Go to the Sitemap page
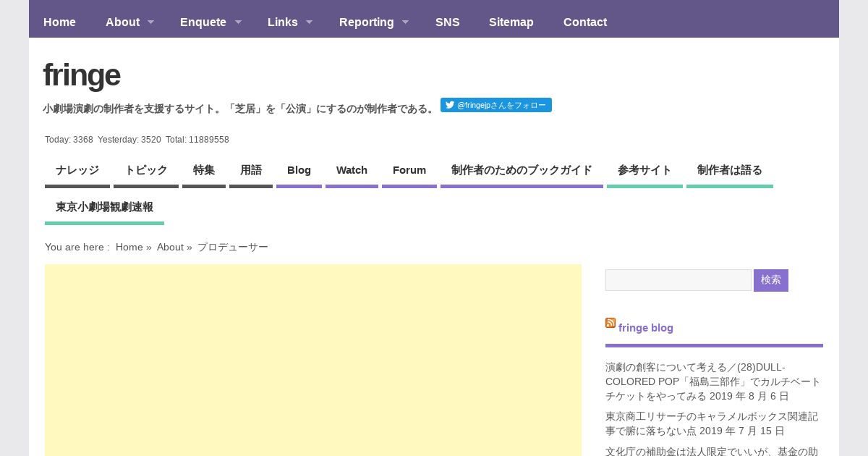 pyautogui.click(x=511, y=22)
